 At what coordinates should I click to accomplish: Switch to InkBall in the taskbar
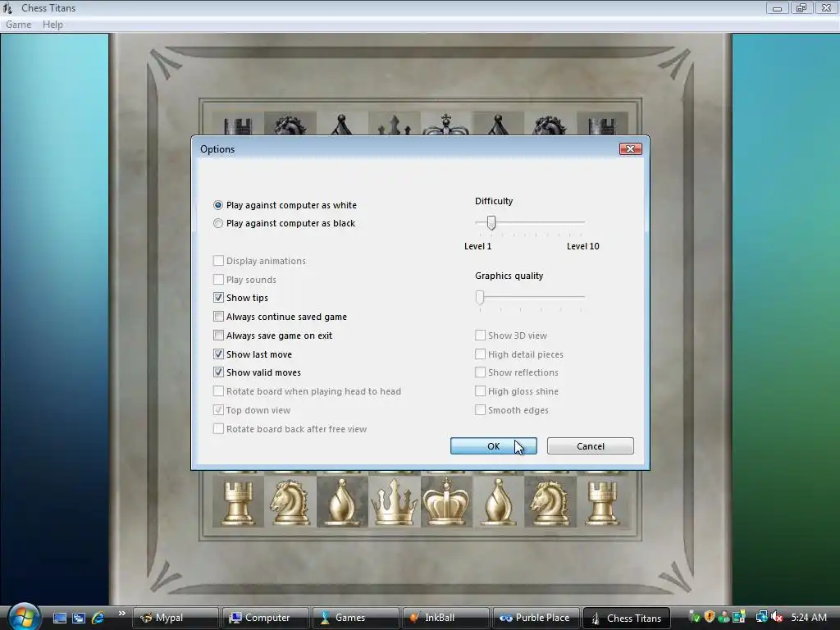click(x=445, y=618)
